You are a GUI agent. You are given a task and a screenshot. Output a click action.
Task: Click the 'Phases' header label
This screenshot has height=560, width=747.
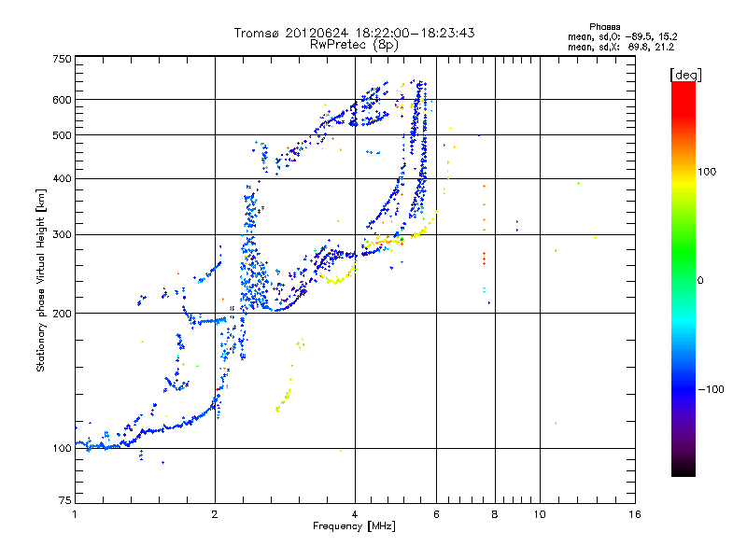click(604, 27)
